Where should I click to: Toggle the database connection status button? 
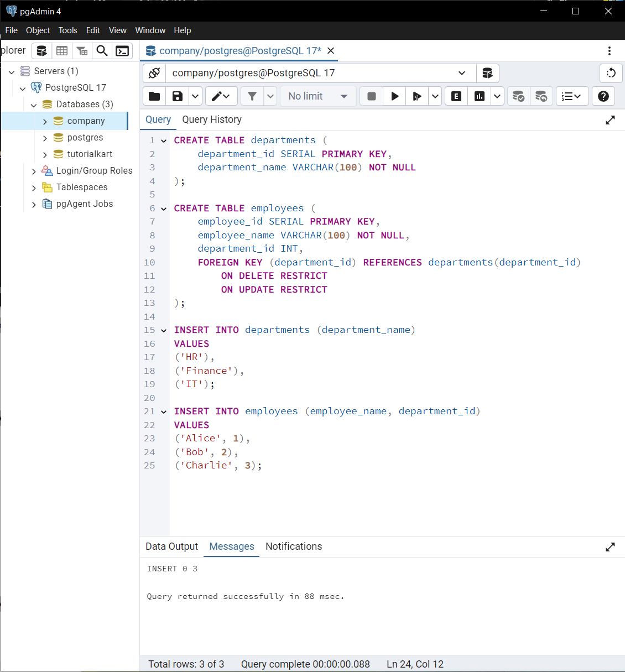[154, 73]
